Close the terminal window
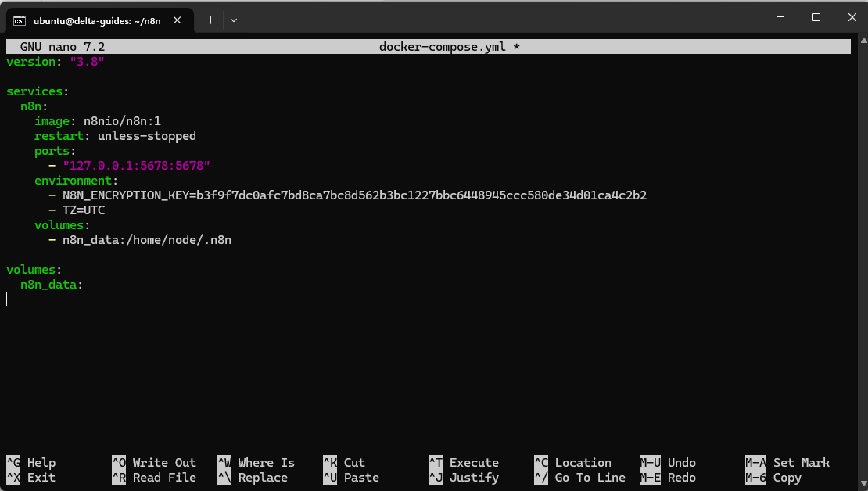 coord(851,16)
